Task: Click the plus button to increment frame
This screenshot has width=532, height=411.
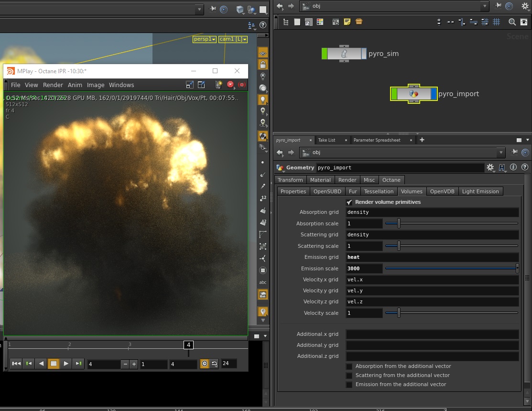Action: click(x=134, y=364)
